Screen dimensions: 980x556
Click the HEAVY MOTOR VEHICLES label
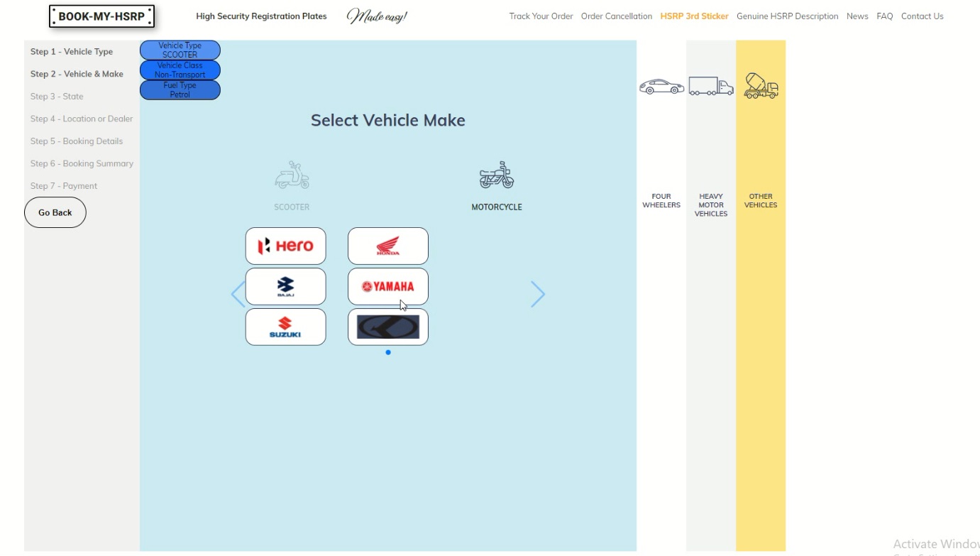pos(711,205)
